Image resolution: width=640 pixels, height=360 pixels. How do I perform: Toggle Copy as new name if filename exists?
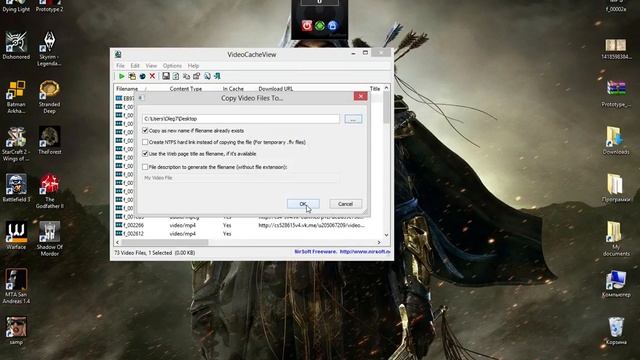coord(145,131)
